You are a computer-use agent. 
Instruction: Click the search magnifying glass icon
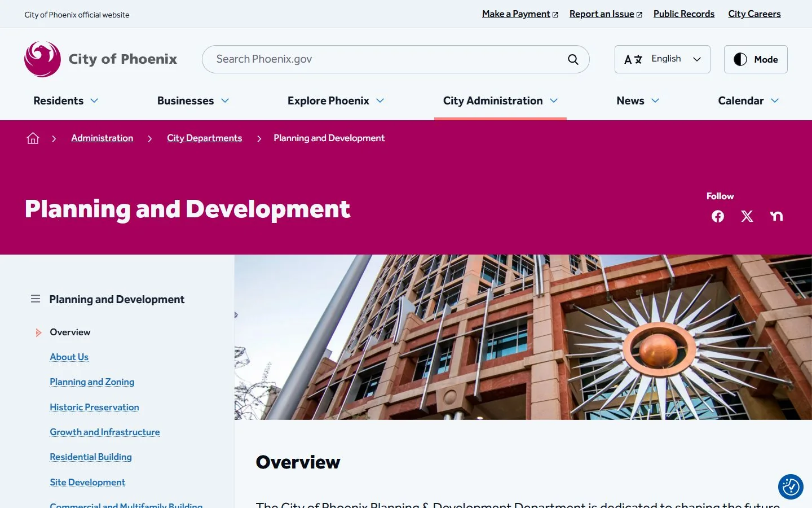pos(573,59)
